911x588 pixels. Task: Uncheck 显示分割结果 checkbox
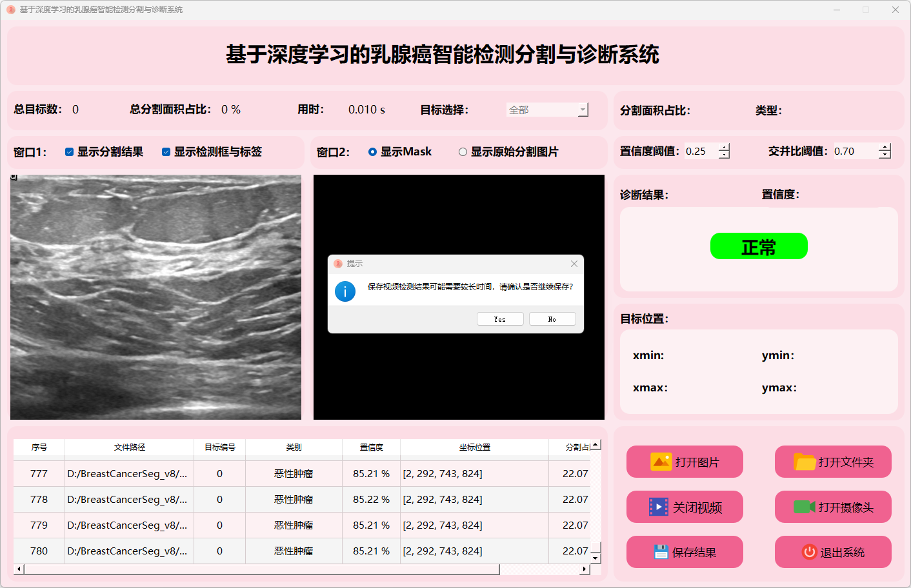point(69,152)
